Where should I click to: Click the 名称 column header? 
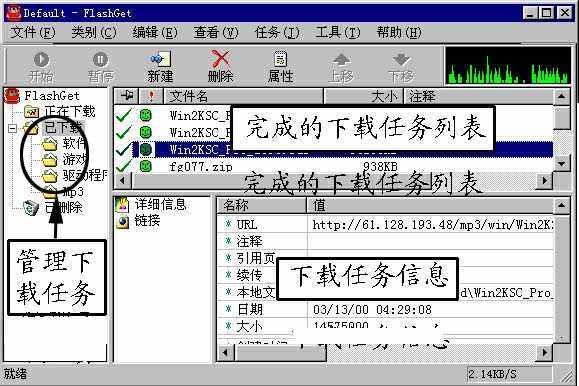click(261, 205)
